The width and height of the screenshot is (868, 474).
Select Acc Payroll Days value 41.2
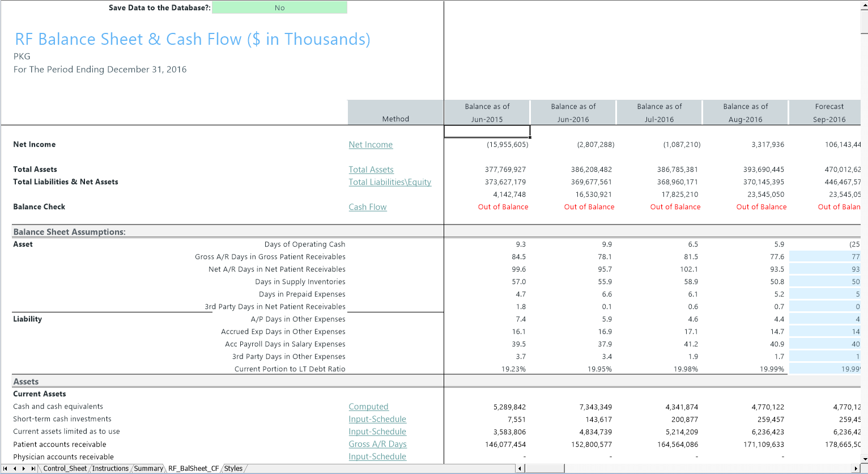691,344
